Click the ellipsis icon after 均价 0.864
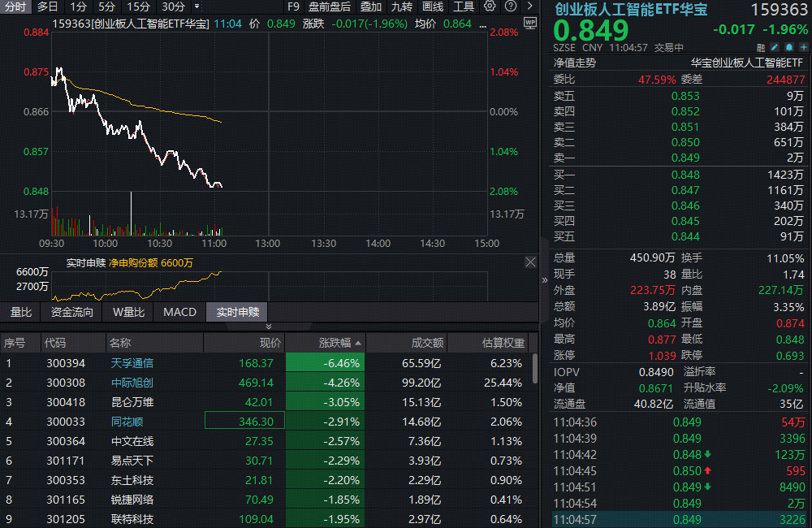 point(482,25)
